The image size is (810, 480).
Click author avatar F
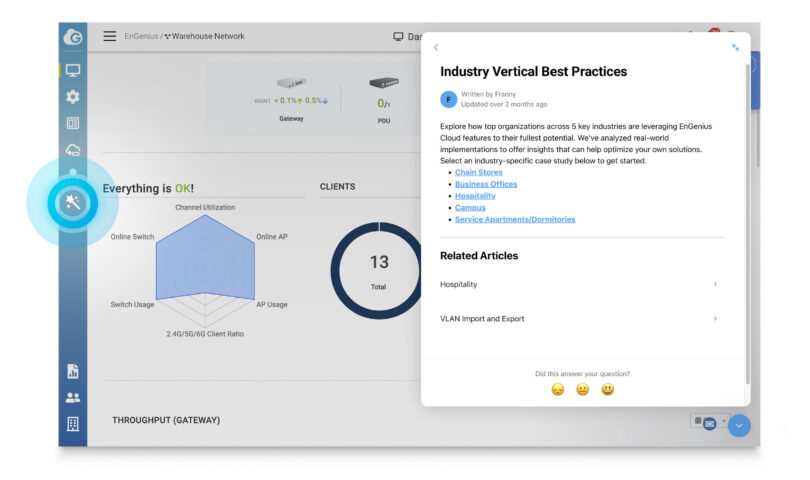tap(448, 99)
